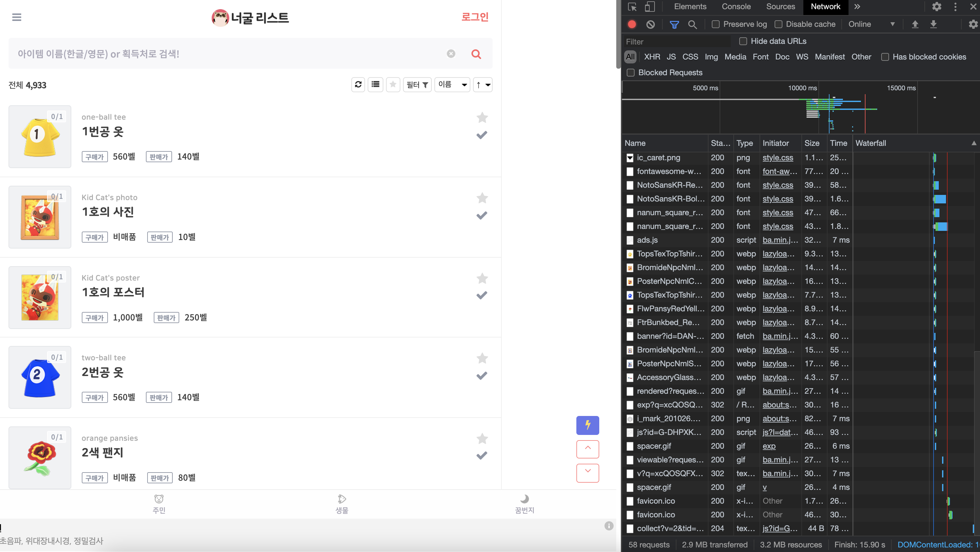Enable Preserve log checkbox
The height and width of the screenshot is (552, 980).
716,24
